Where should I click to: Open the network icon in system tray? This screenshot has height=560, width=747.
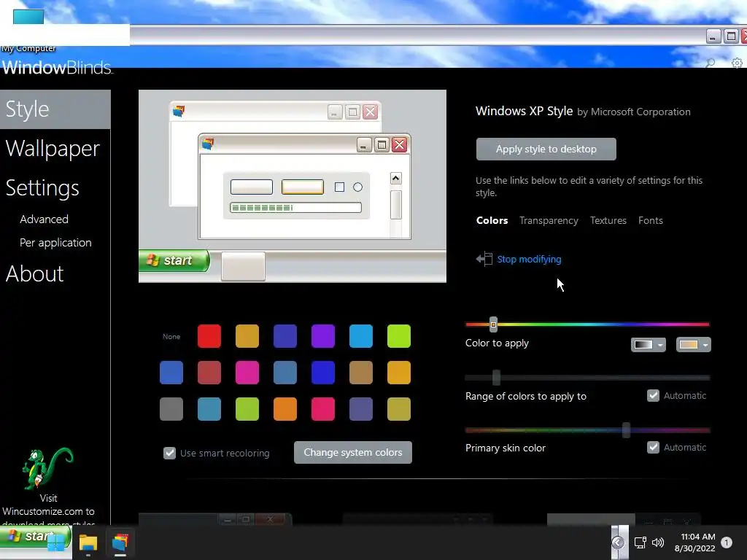coord(640,542)
